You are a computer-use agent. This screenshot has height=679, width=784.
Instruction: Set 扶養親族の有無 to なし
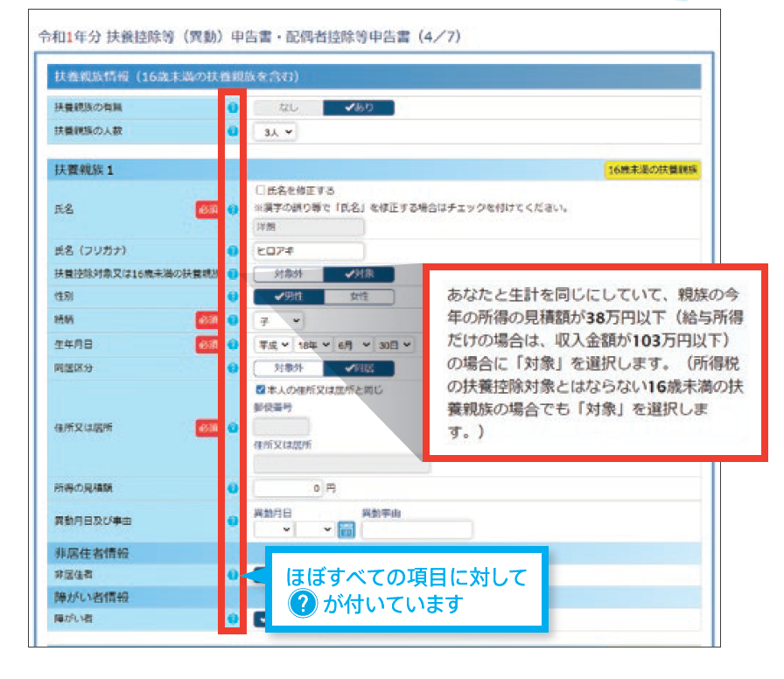(x=288, y=108)
